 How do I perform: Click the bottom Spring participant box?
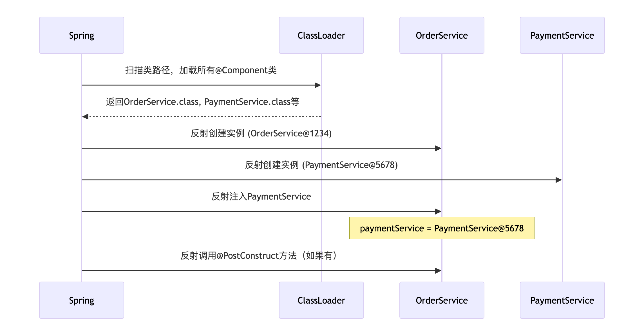[x=82, y=300]
